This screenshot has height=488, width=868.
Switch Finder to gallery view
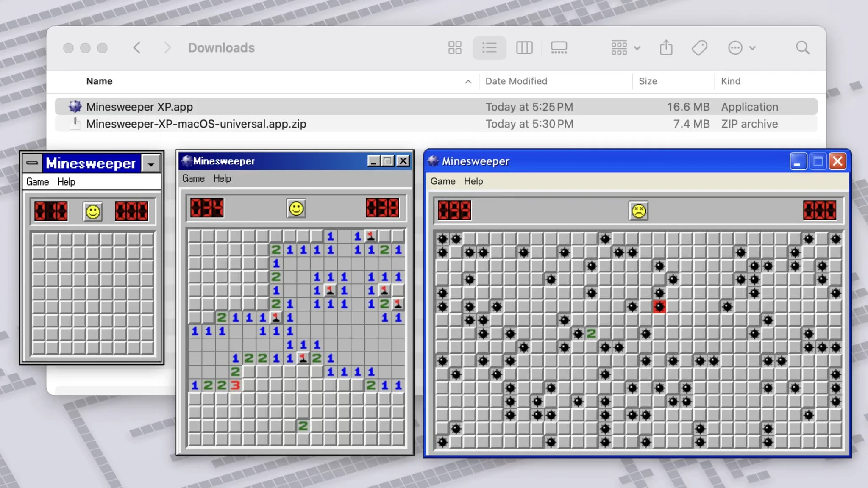[x=559, y=48]
